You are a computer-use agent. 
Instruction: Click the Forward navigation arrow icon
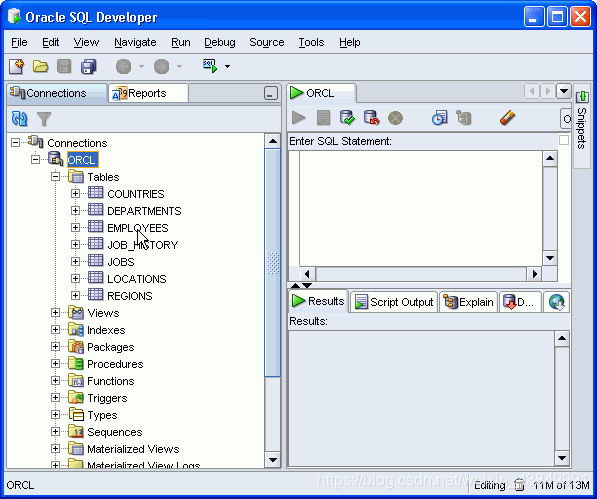point(161,67)
